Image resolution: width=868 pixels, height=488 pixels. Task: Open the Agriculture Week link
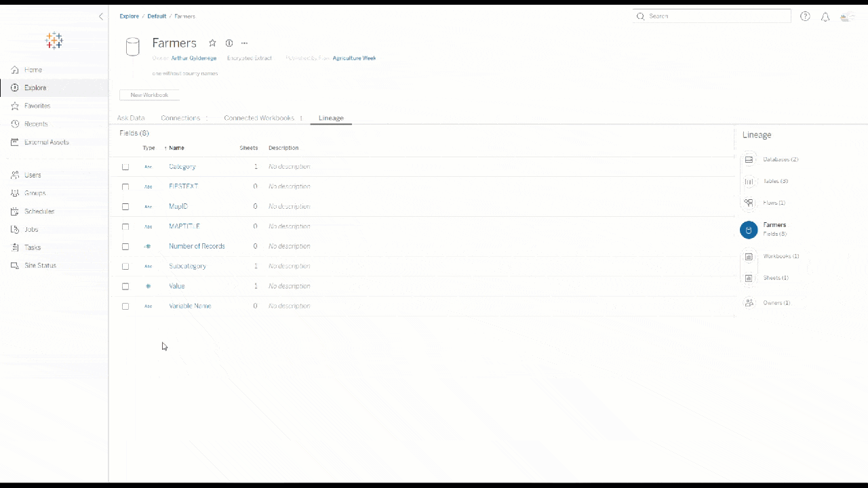pos(354,58)
